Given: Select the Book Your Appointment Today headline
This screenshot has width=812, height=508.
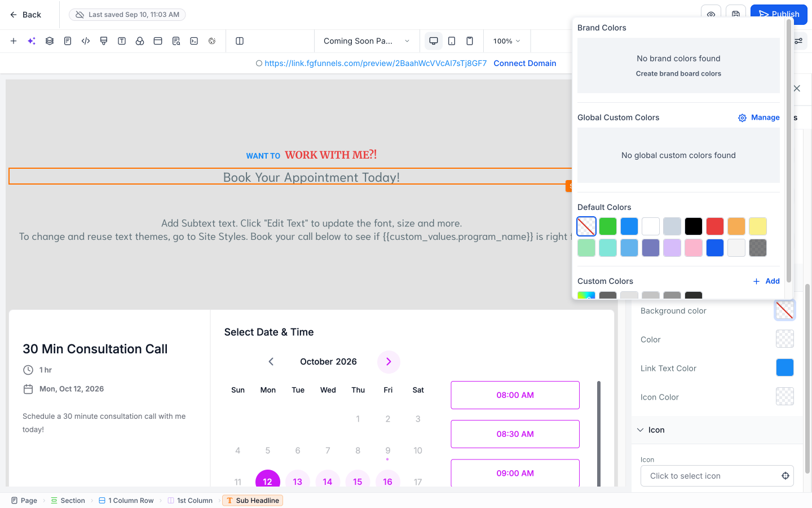Looking at the screenshot, I should (x=311, y=177).
